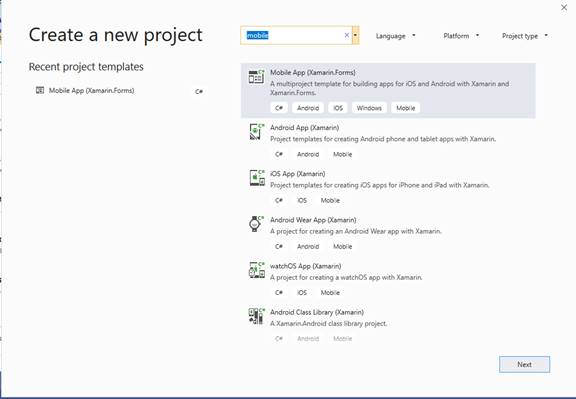Screen dimensions: 576x399
Task: Open the search history dropdown arrow
Action: coord(355,35)
